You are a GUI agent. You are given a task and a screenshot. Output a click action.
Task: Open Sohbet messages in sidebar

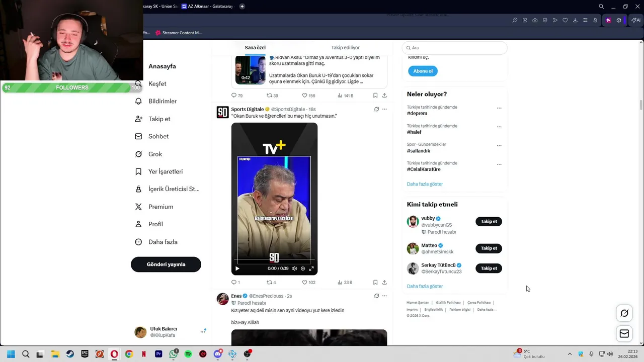point(152,136)
